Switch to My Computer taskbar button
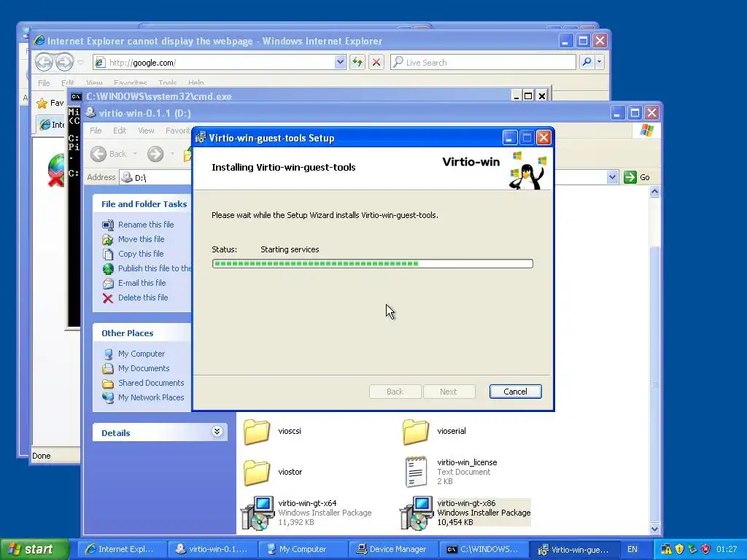 [x=304, y=549]
